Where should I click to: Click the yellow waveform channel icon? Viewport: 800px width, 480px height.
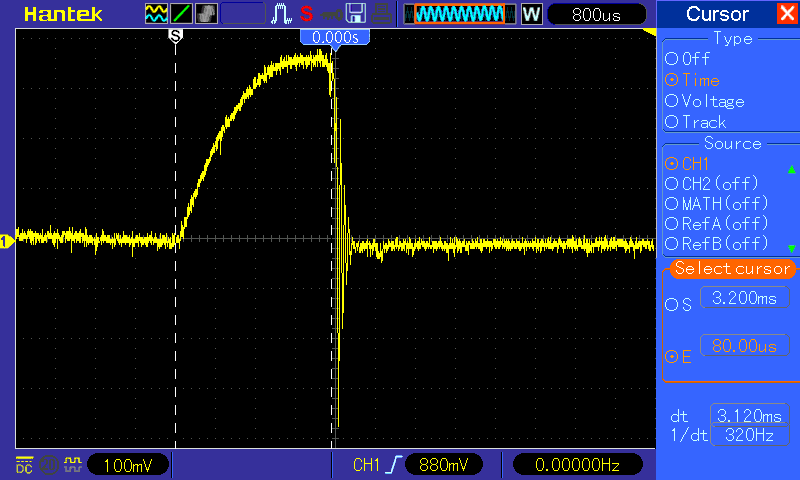[x=157, y=14]
